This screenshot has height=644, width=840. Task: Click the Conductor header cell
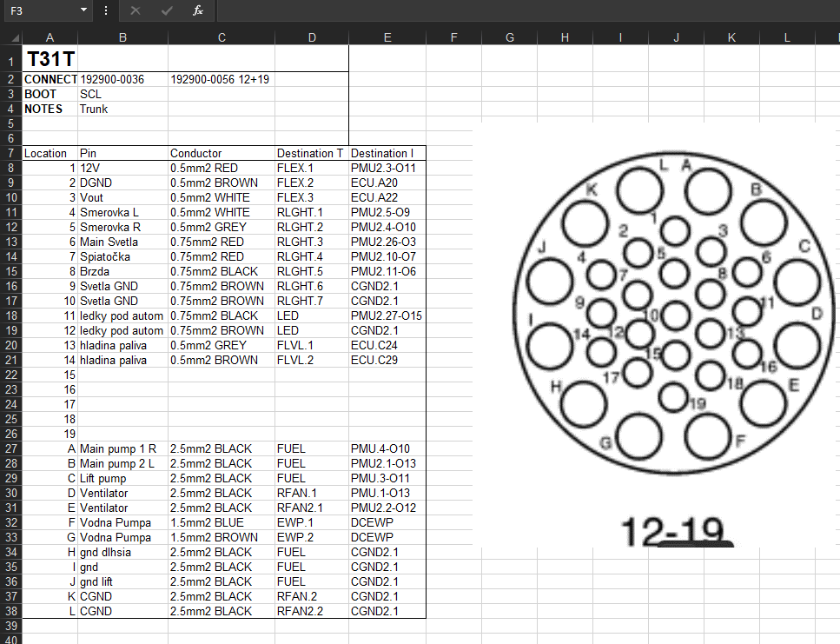(x=221, y=153)
